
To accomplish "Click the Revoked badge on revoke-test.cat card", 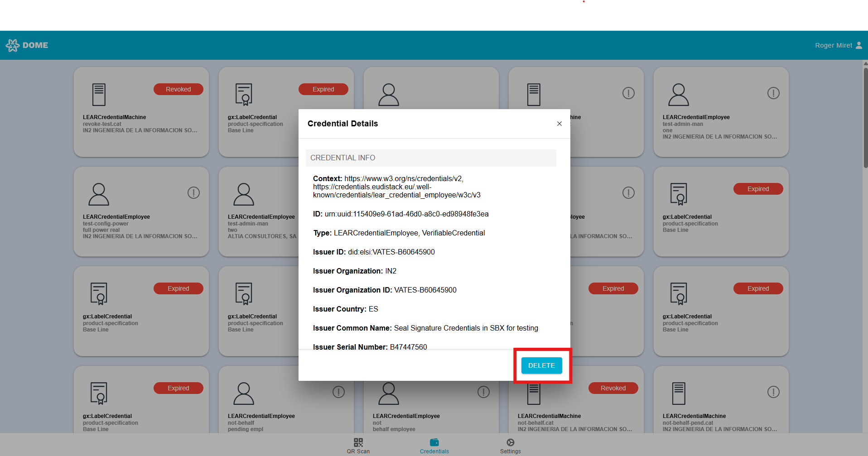I will click(x=178, y=89).
